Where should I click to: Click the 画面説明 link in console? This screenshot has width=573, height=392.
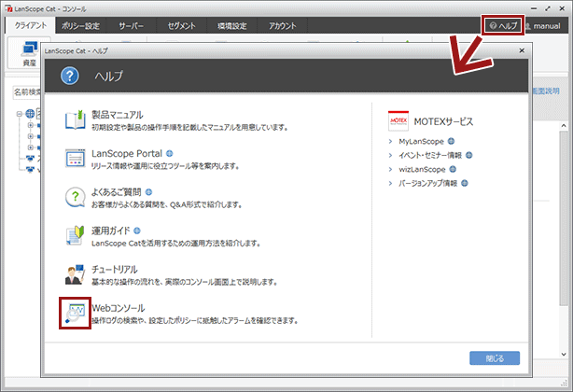(x=546, y=91)
